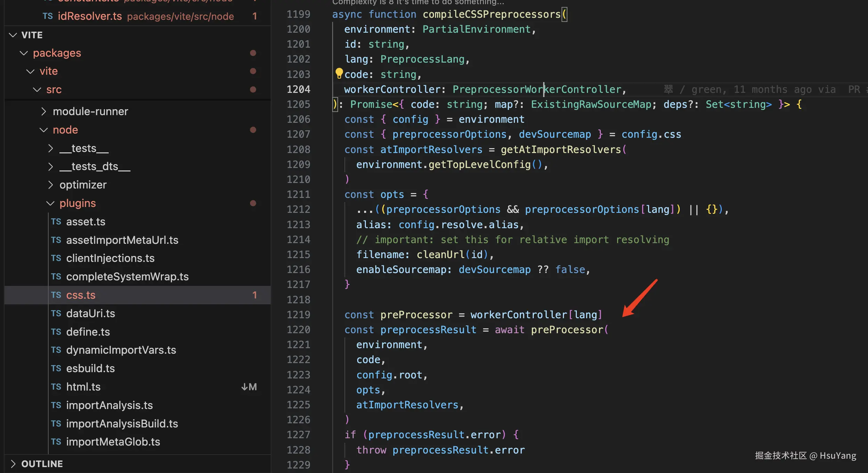Click line number 1219 in the gutter
This screenshot has height=473, width=868.
pyautogui.click(x=298, y=315)
